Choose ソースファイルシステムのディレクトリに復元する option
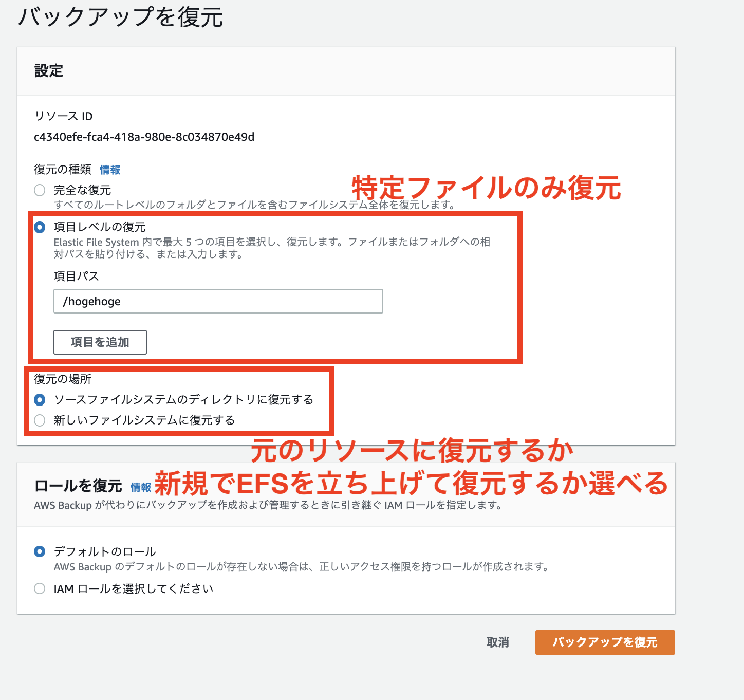Viewport: 744px width, 700px height. (40, 400)
